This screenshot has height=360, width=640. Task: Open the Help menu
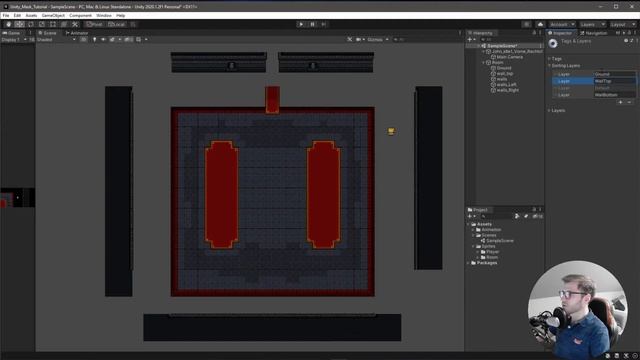pos(120,16)
